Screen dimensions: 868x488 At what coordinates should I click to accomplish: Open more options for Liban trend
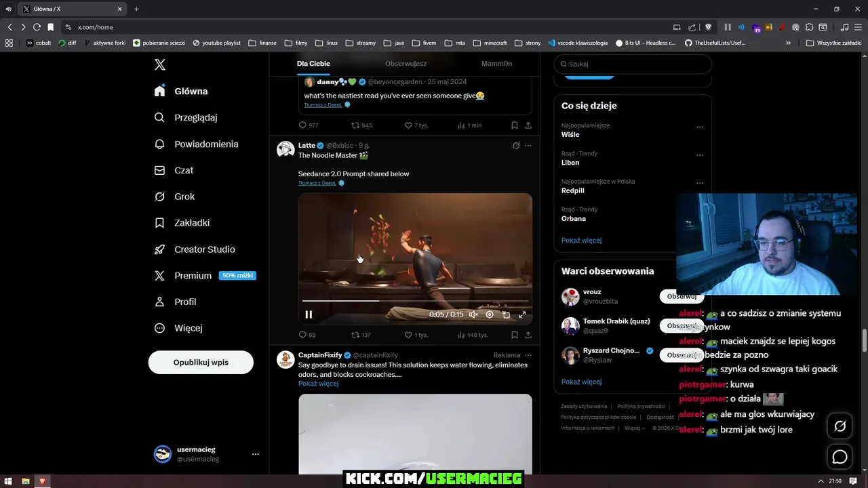click(700, 155)
